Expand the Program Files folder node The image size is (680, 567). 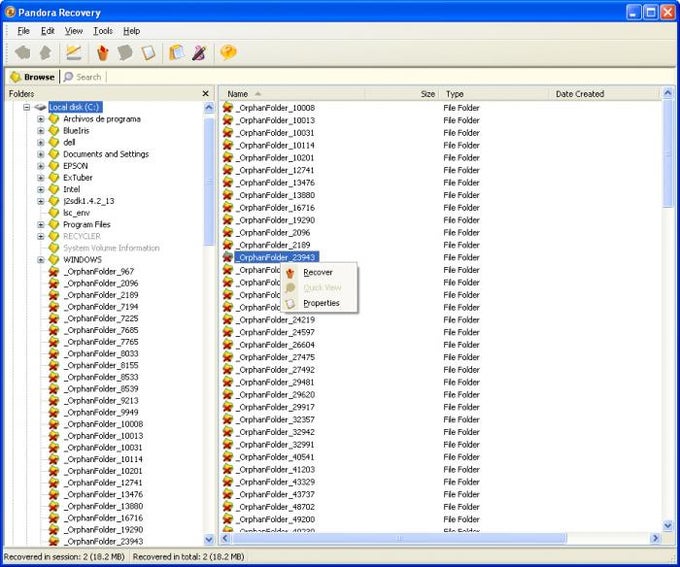(x=41, y=224)
